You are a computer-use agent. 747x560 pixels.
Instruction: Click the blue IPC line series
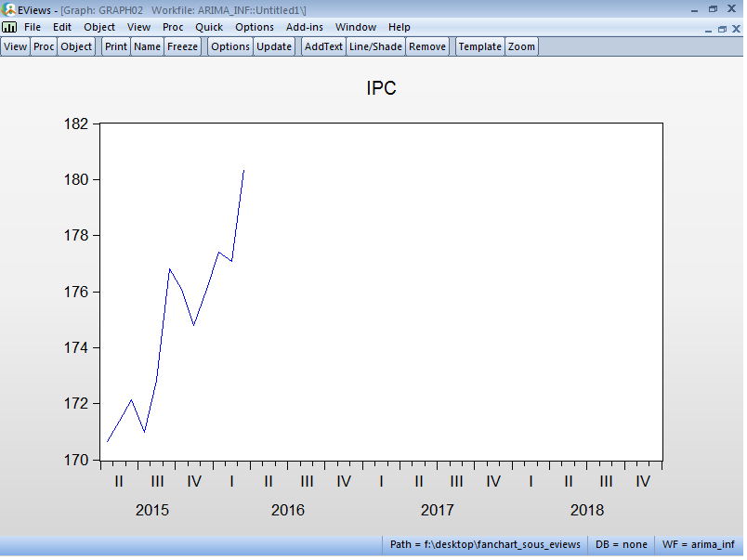click(163, 324)
